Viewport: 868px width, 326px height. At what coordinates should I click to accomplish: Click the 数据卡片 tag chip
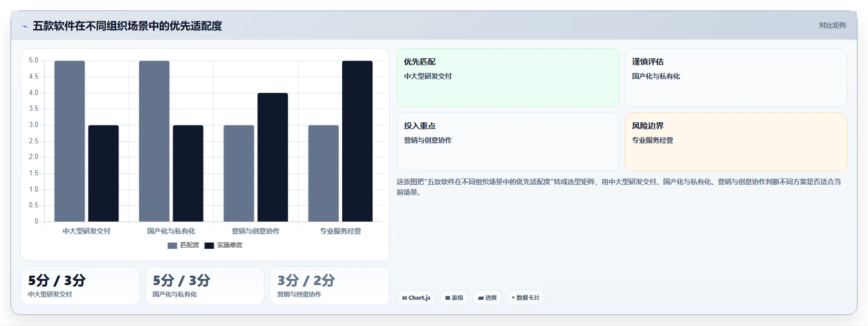526,298
